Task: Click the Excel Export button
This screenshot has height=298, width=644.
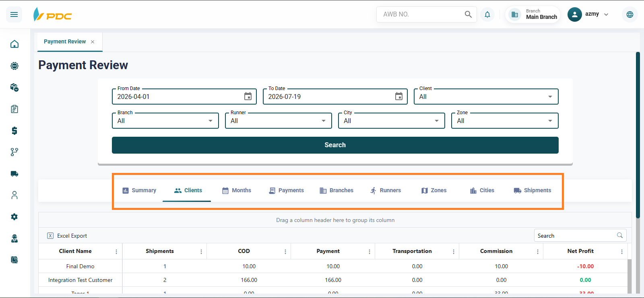Action: tap(67, 236)
